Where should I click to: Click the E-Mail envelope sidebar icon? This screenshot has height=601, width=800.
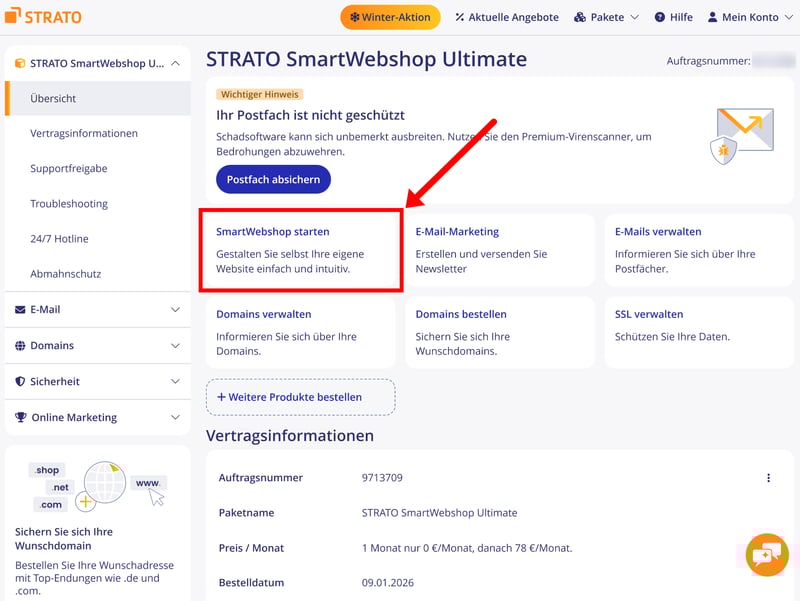coord(20,310)
